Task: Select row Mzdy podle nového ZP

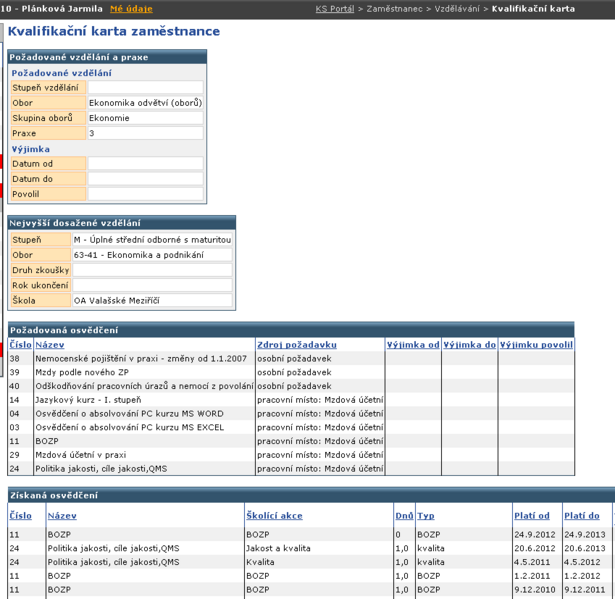Action: pyautogui.click(x=291, y=372)
